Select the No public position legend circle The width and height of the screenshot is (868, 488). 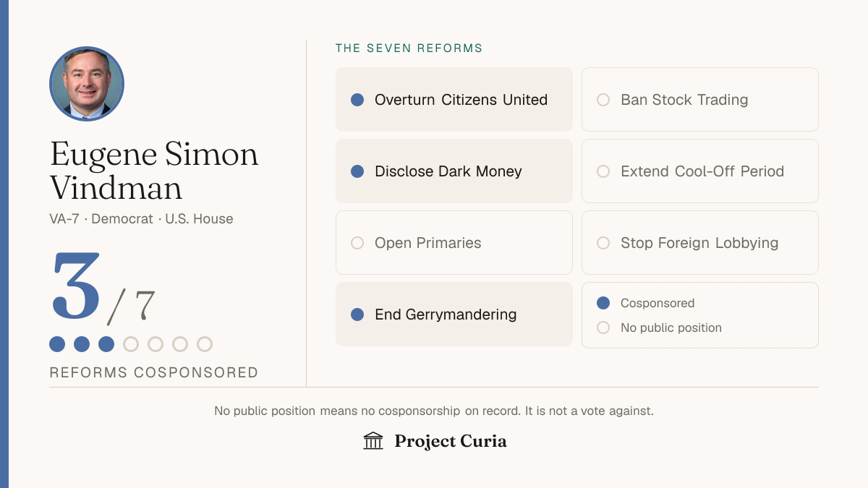pyautogui.click(x=603, y=328)
